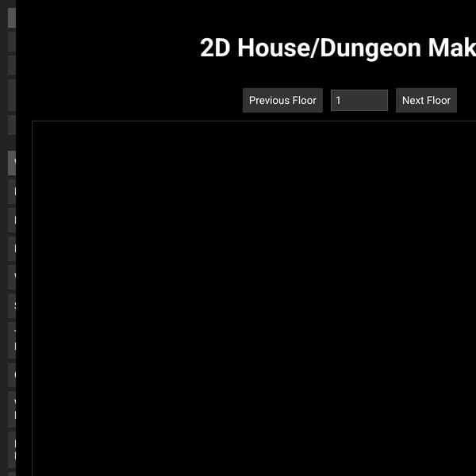Viewport: 476px width, 476px height.
Task: Click the Previous Floor button
Action: click(x=282, y=101)
